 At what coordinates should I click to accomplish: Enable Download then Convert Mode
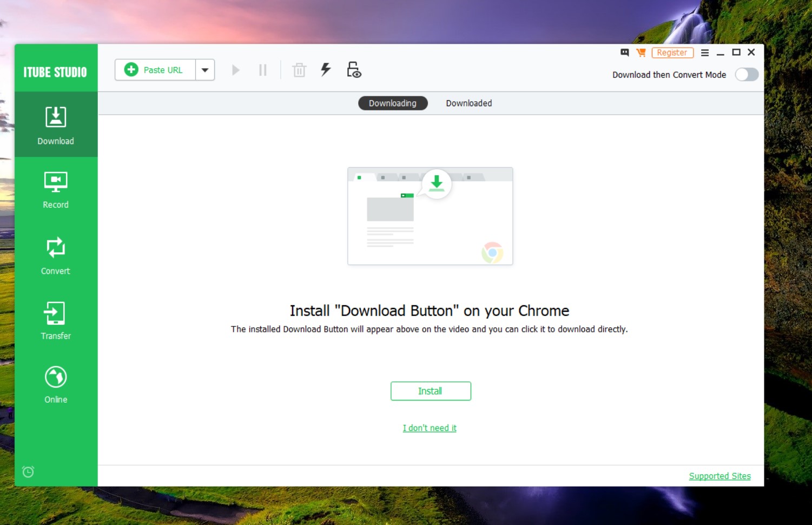click(747, 75)
